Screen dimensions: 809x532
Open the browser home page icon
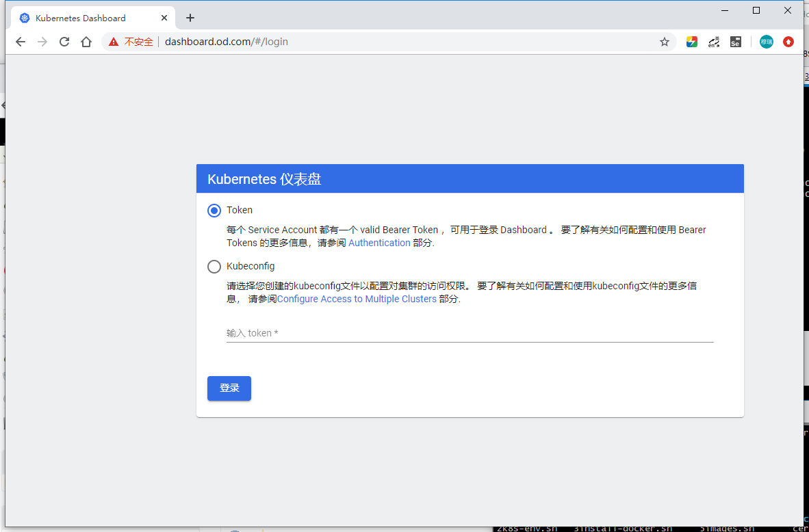point(86,42)
